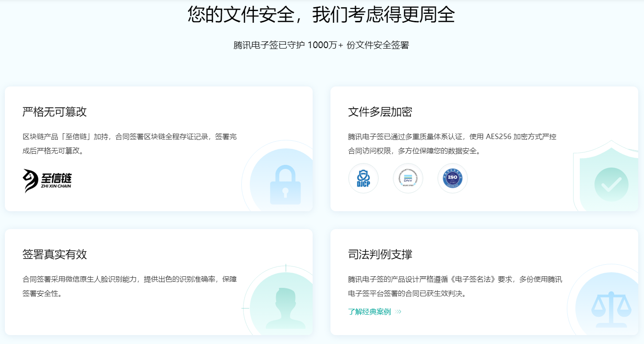Viewport: 644px width, 344px height.
Task: Click the ISO 27001 certification badge
Action: point(453,179)
